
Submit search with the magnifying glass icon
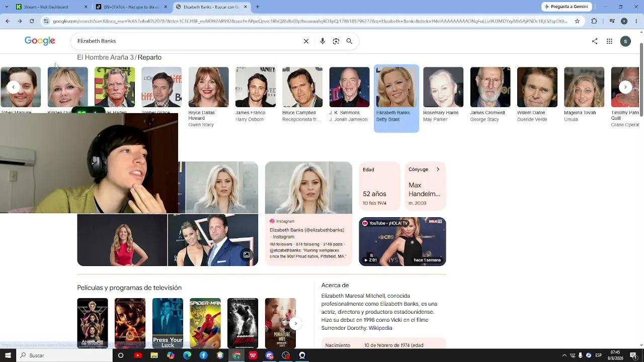point(349,41)
